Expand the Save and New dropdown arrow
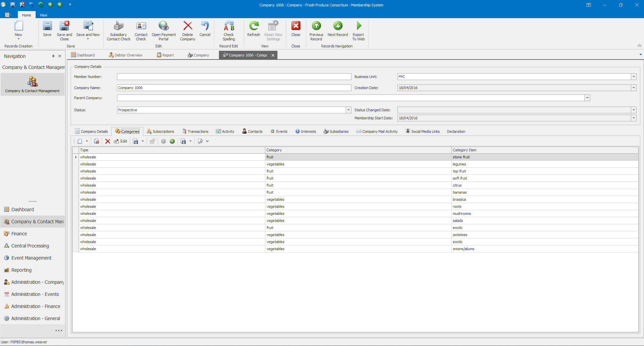The height and width of the screenshot is (346, 644). pyautogui.click(x=88, y=39)
